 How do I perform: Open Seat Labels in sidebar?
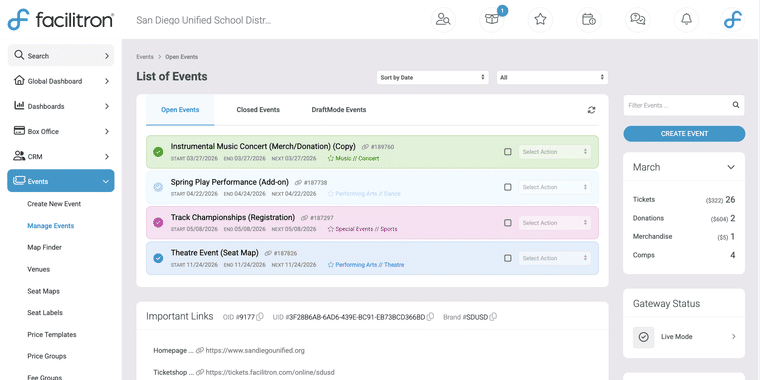click(x=45, y=313)
